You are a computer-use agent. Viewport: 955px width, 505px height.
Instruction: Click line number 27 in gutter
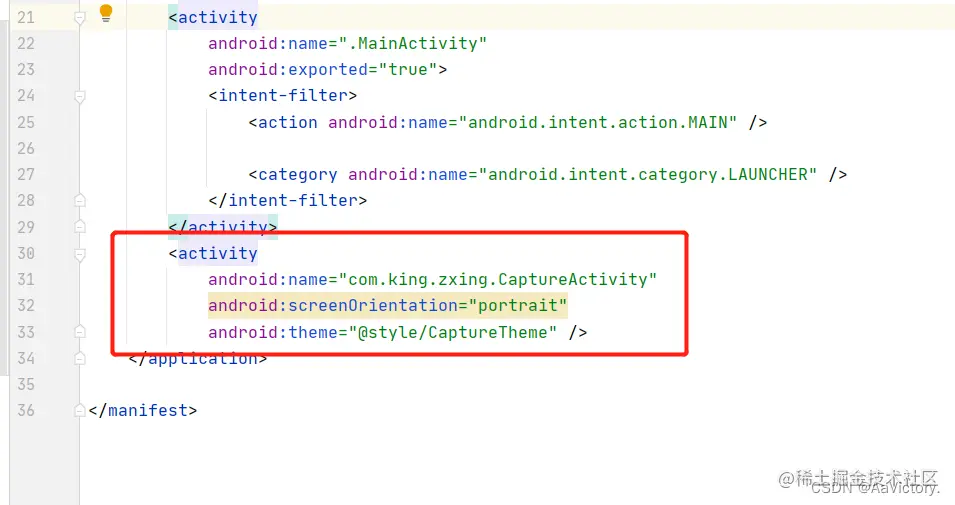pyautogui.click(x=26, y=175)
